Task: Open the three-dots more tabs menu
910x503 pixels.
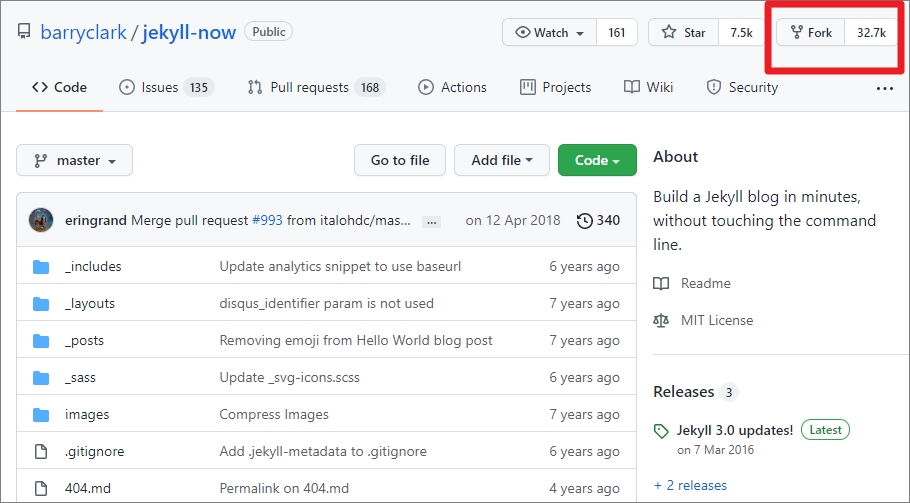Action: click(x=884, y=88)
